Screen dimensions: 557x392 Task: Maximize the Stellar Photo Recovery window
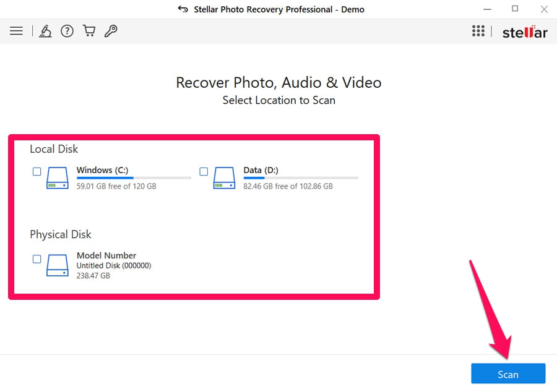(515, 9)
